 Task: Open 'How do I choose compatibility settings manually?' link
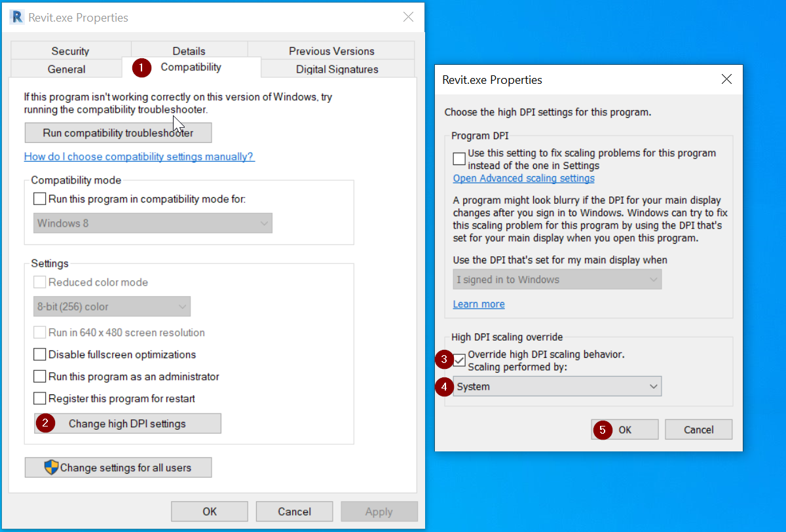click(139, 157)
